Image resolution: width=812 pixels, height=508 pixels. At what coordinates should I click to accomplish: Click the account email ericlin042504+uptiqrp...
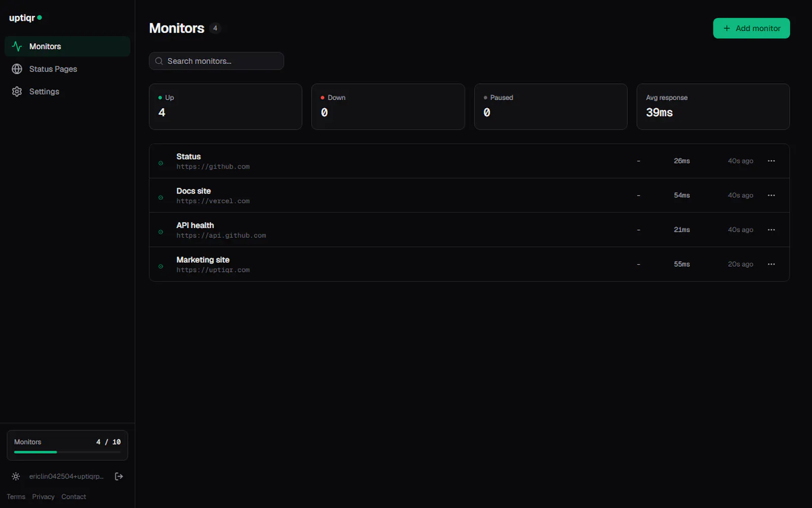66,477
